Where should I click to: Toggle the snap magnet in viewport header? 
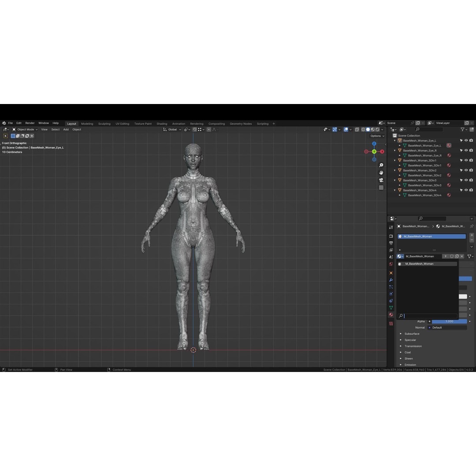(195, 129)
